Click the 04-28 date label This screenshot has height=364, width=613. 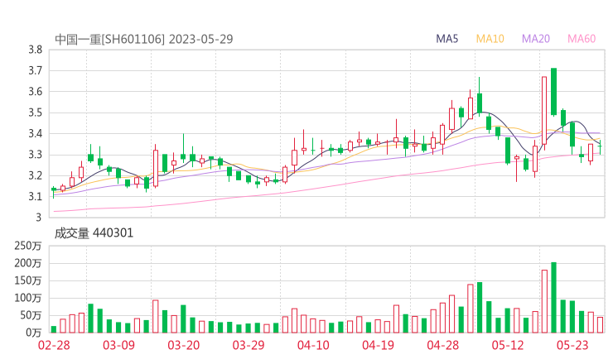[x=443, y=345]
